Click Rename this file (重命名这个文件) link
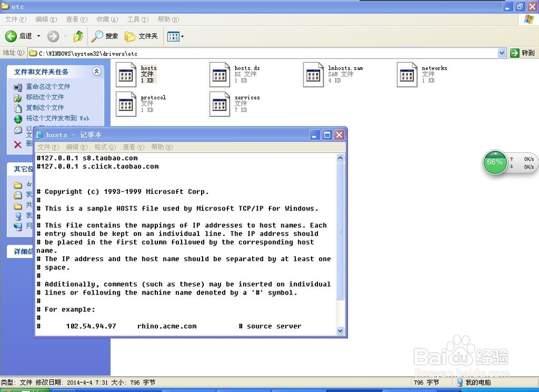This screenshot has width=539, height=392. coord(48,87)
